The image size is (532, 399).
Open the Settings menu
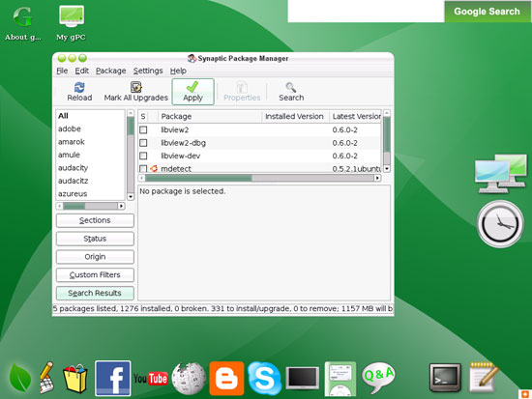(148, 71)
